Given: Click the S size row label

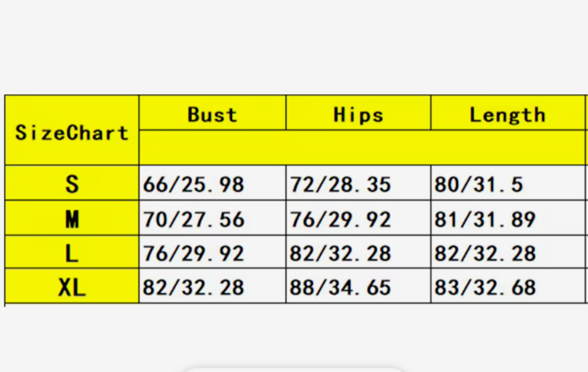Looking at the screenshot, I should pos(72,184).
